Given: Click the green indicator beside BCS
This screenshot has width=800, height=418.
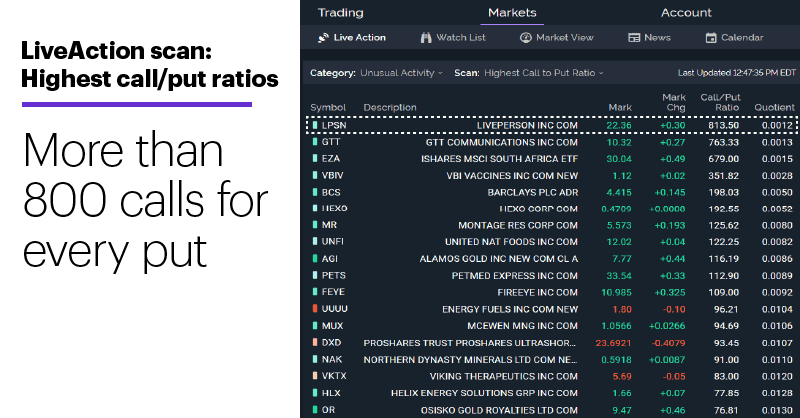Looking at the screenshot, I should click(x=315, y=192).
